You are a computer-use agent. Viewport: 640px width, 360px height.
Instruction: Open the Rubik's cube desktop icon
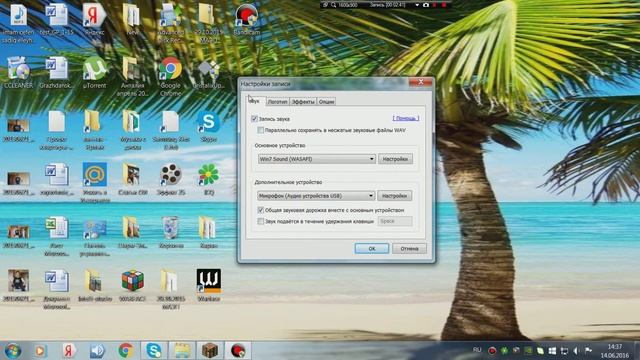[133, 286]
